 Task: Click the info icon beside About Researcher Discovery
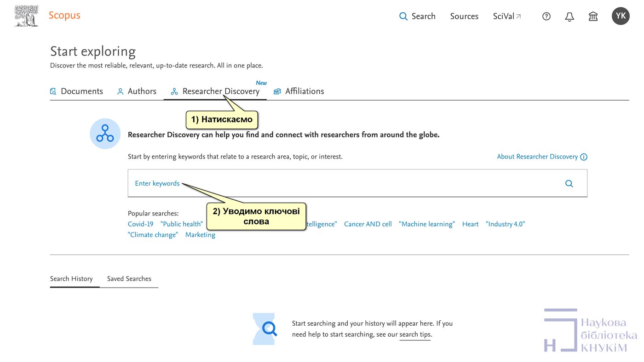tap(584, 157)
